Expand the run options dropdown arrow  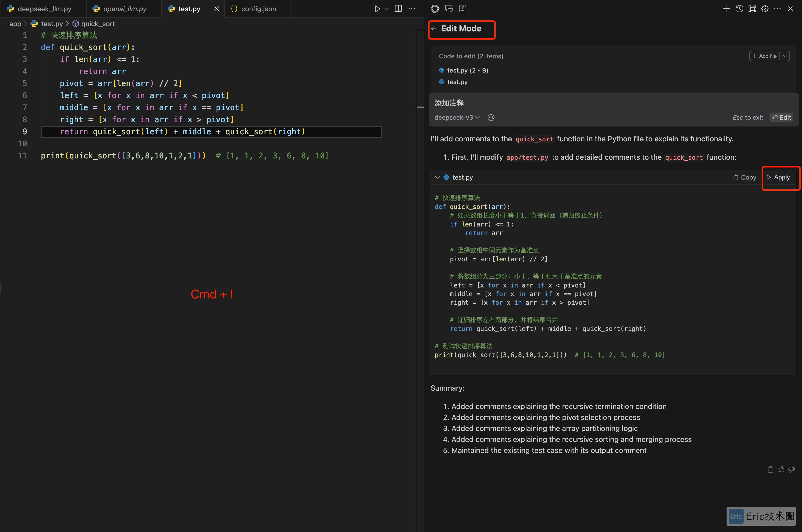tap(386, 9)
